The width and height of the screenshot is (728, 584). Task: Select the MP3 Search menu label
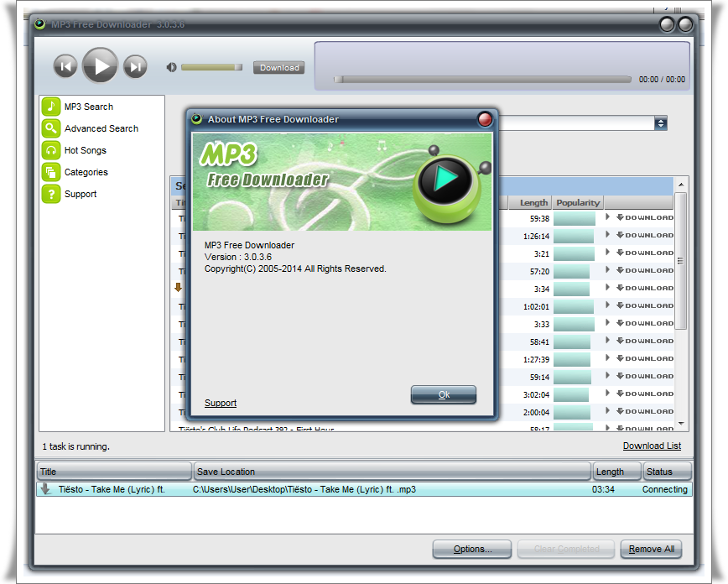(89, 107)
